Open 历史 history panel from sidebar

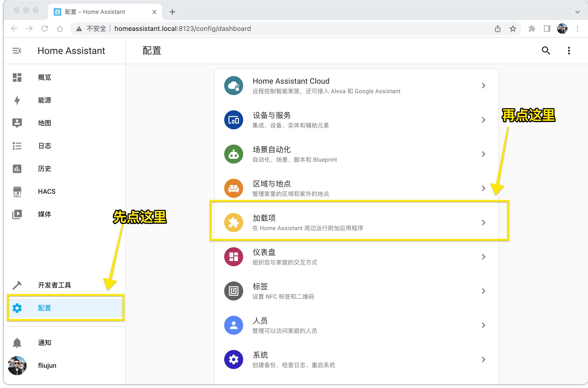pos(44,169)
